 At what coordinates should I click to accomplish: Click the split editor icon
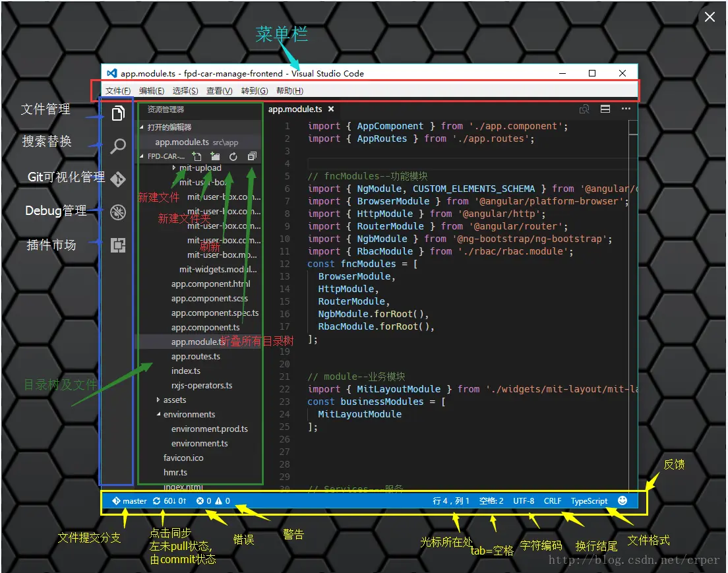click(605, 109)
